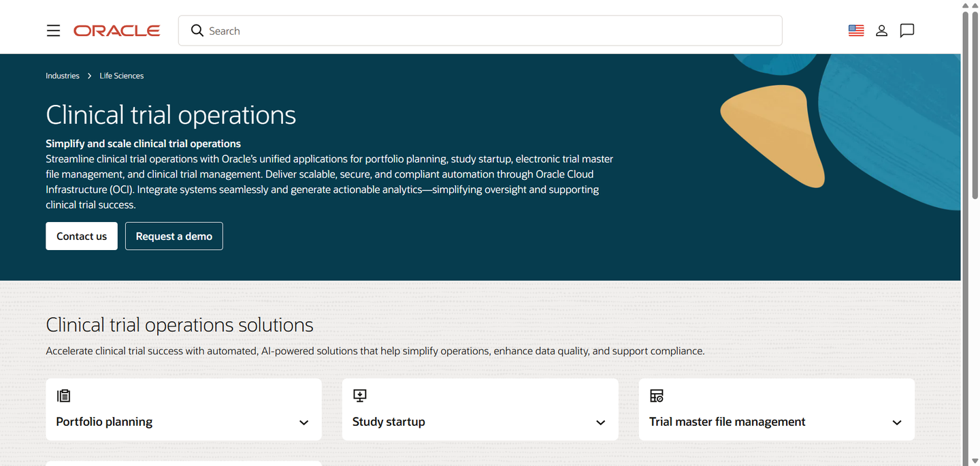Viewport: 980px width, 466px height.
Task: Click the Portfolio planning card title
Action: pyautogui.click(x=104, y=422)
